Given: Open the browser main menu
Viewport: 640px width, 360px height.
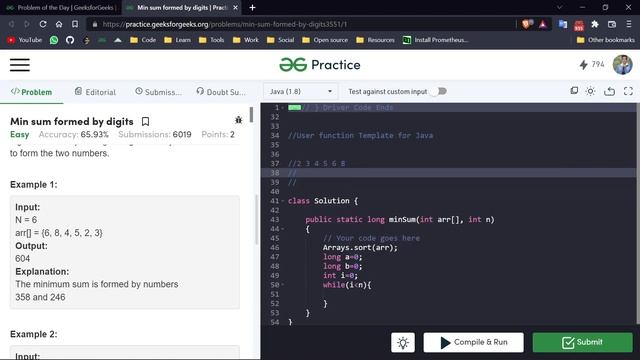Looking at the screenshot, I should click(x=629, y=24).
